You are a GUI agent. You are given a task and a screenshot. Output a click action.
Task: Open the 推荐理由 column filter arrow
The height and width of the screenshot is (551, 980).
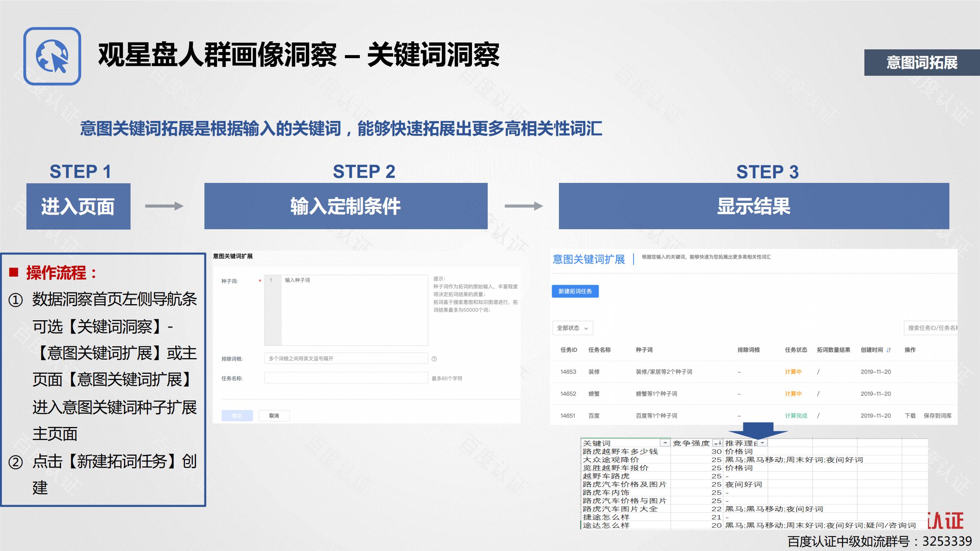point(763,443)
